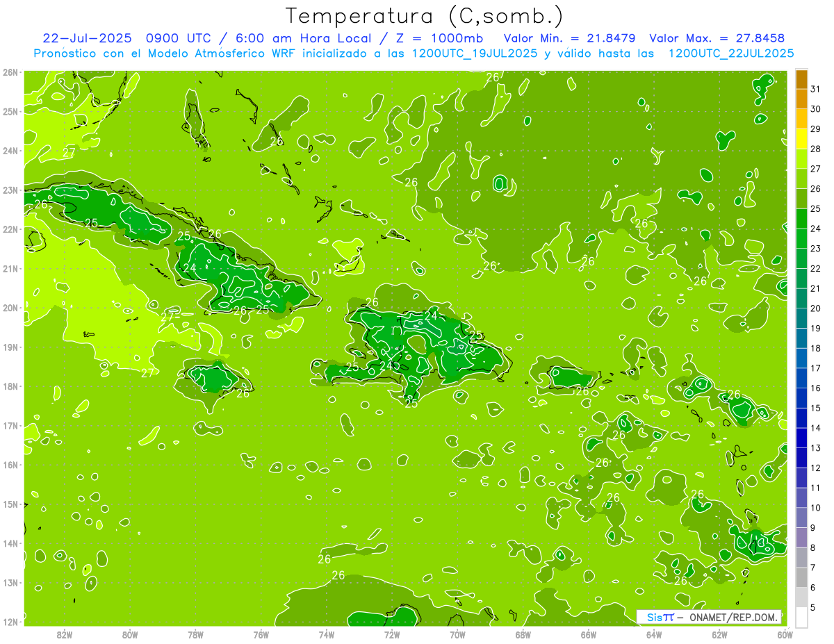Click the 'Temperatura (C,somb.)' title
This screenshot has height=644, width=834.
coord(425,15)
